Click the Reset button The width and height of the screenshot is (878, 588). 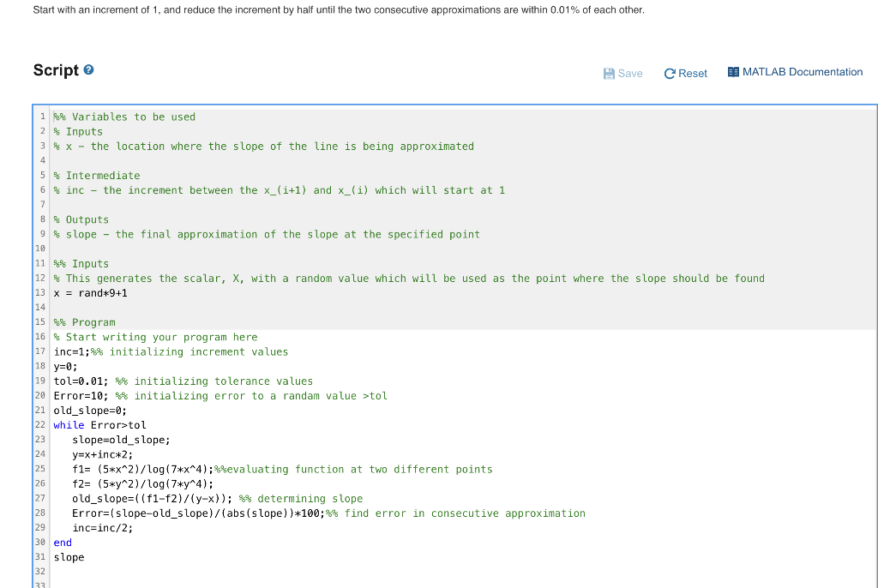pyautogui.click(x=686, y=73)
